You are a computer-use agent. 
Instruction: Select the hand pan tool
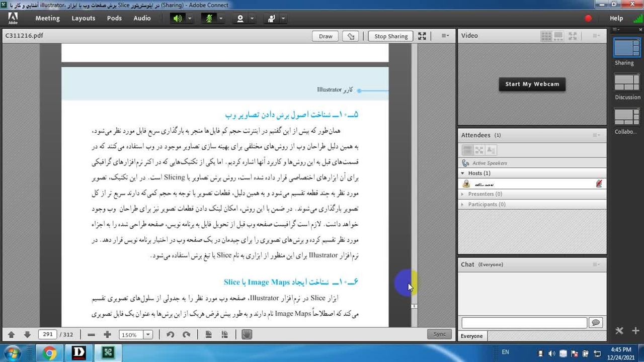[247, 334]
